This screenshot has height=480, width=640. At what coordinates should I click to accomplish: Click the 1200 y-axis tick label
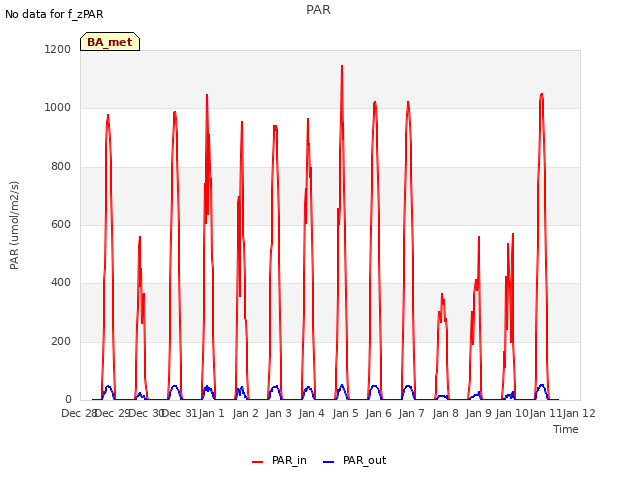(x=58, y=49)
